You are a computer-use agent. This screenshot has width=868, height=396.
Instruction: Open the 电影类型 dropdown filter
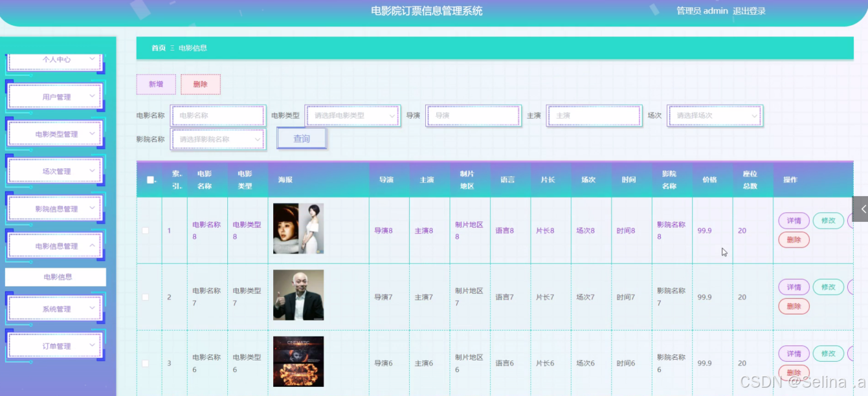click(x=353, y=115)
